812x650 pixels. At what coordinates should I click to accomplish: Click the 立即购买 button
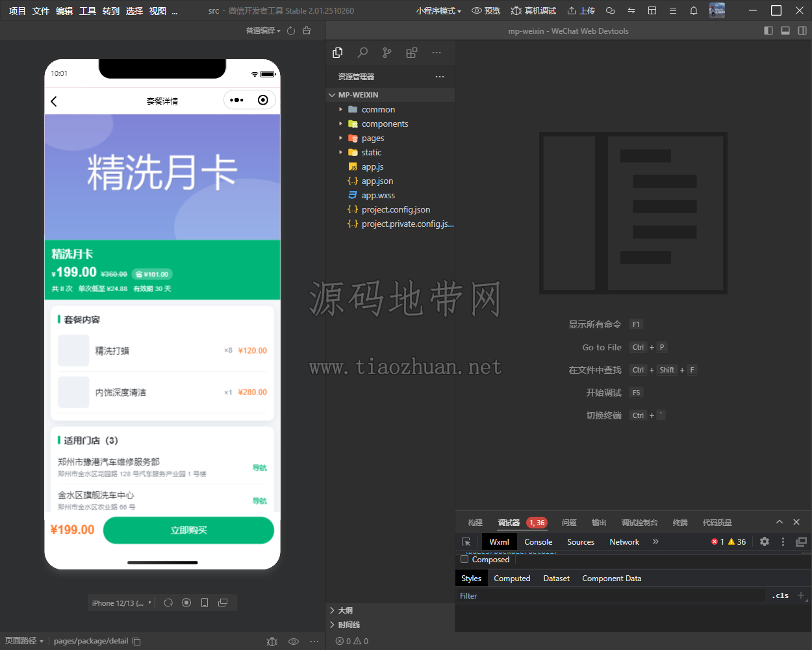pyautogui.click(x=188, y=530)
